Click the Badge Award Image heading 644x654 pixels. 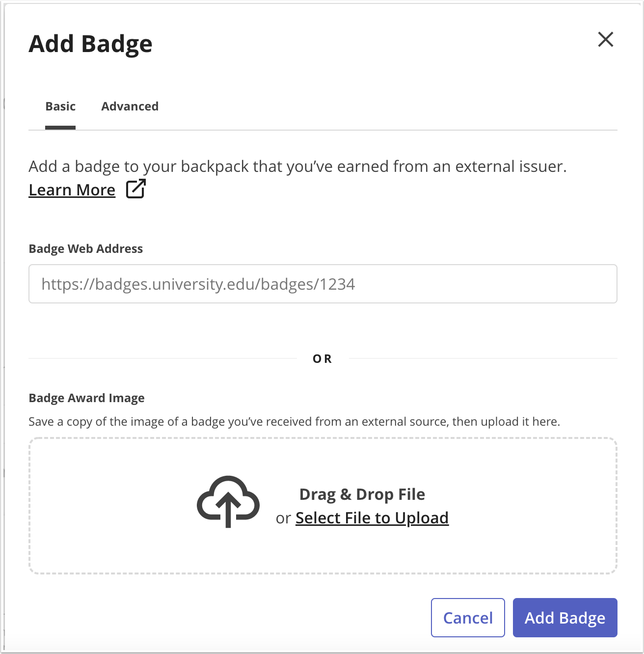point(86,398)
